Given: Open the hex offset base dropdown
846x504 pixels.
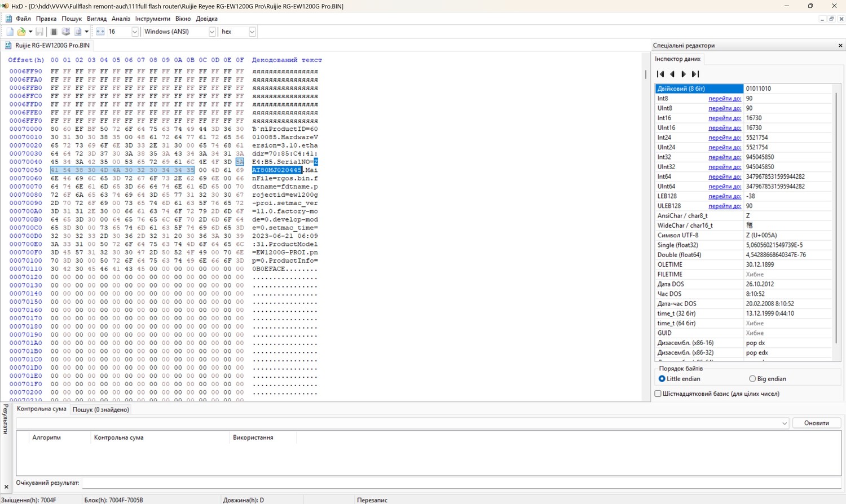Looking at the screenshot, I should click(x=252, y=32).
